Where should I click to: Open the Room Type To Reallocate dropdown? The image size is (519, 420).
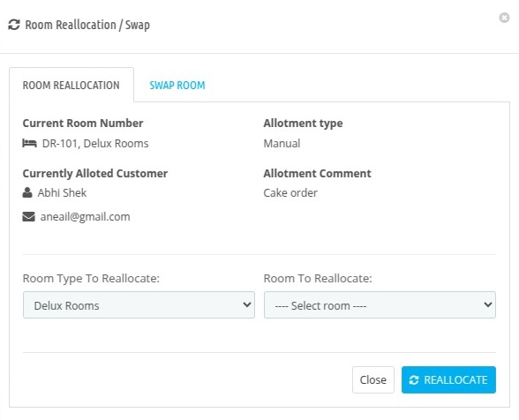pyautogui.click(x=139, y=304)
